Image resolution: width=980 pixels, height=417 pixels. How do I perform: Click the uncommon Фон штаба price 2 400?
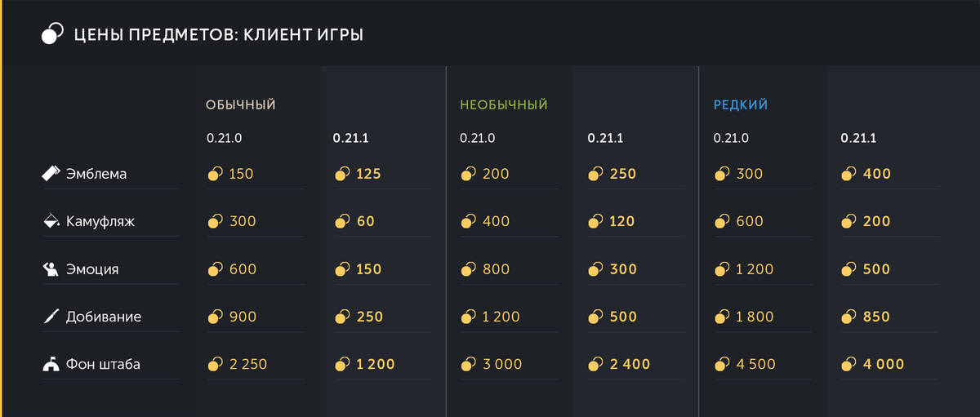pos(630,364)
